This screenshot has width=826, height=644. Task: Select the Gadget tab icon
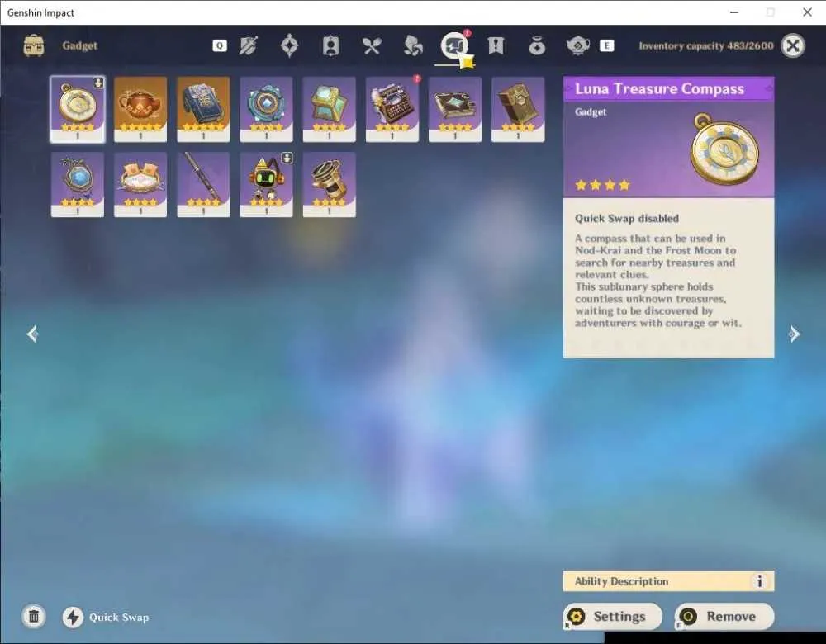(454, 45)
